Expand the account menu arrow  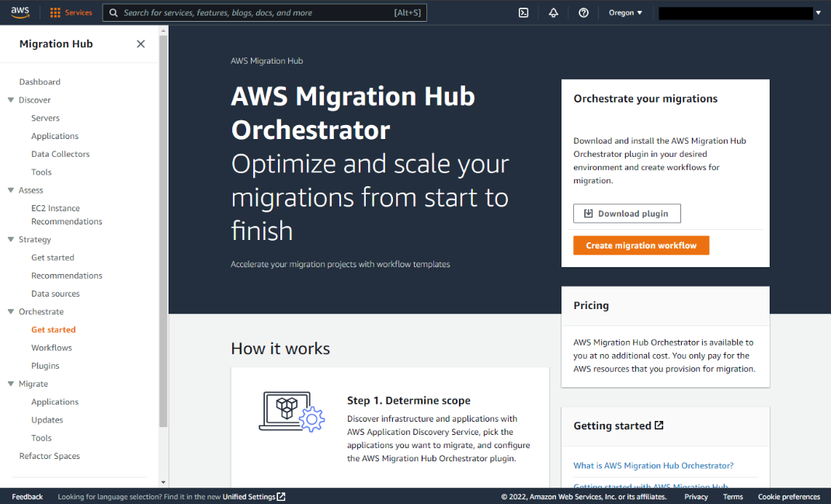819,12
